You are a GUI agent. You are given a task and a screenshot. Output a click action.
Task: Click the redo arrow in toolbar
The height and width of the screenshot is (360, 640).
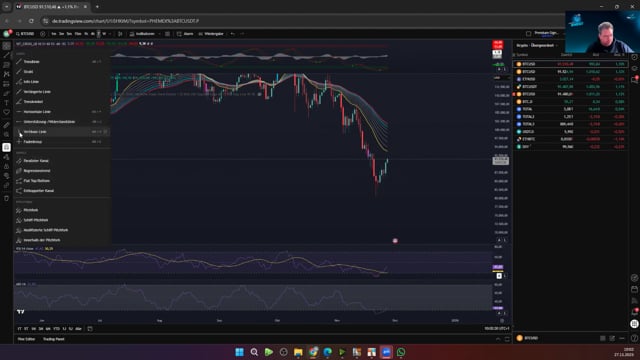point(242,34)
